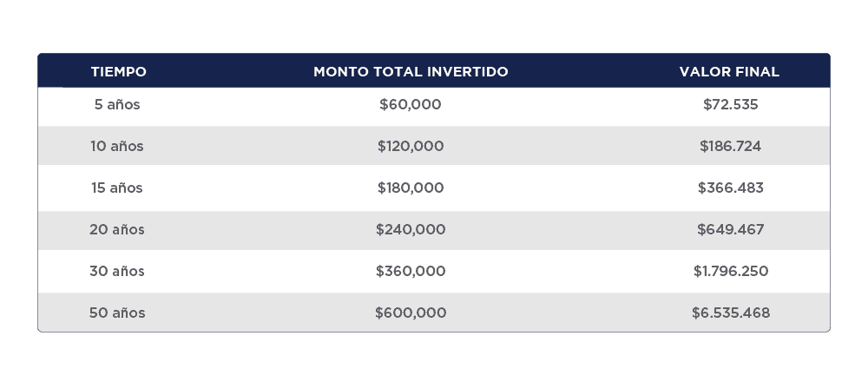Click the $186.724 final value cell

coord(731,147)
